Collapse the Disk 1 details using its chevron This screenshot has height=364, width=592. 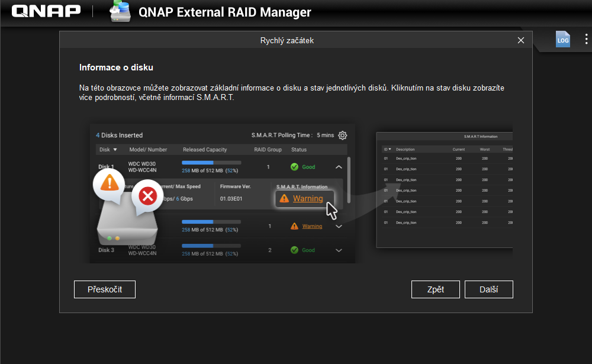click(339, 167)
